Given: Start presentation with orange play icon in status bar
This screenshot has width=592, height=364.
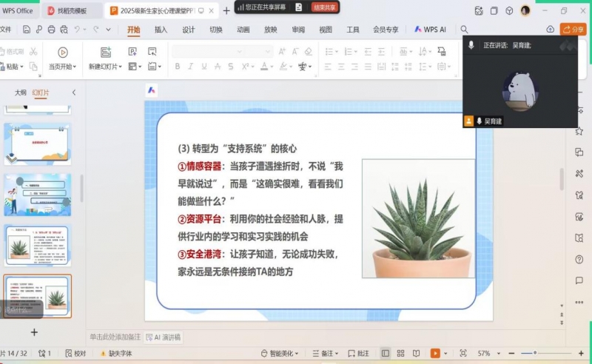Looking at the screenshot, I should click(x=435, y=354).
